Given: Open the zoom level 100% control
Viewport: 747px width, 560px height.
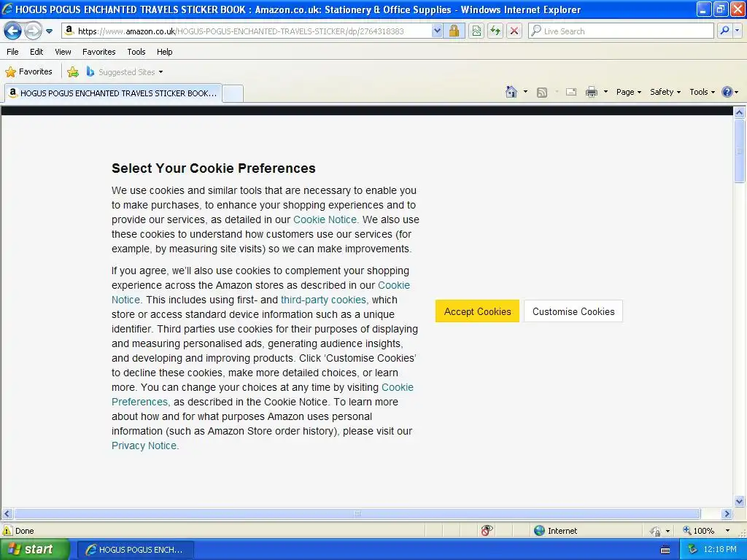Looking at the screenshot, I should coord(705,531).
